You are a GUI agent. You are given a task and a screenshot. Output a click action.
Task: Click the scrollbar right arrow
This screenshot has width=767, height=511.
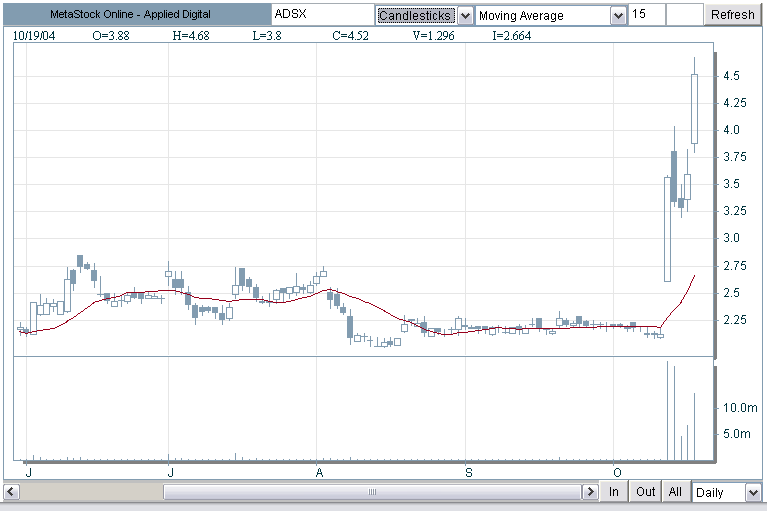click(590, 491)
